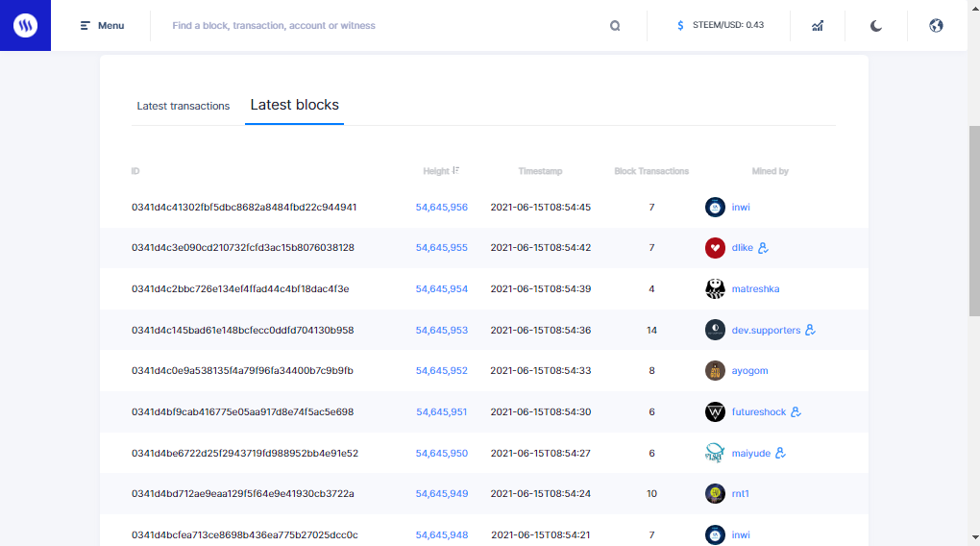
Task: Select the Latest blocks tab
Action: pos(294,105)
